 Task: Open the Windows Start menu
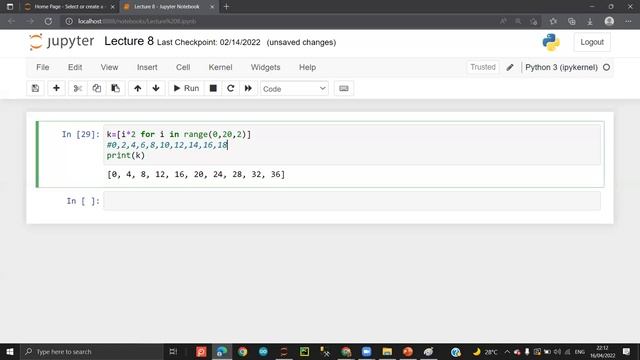(10, 352)
